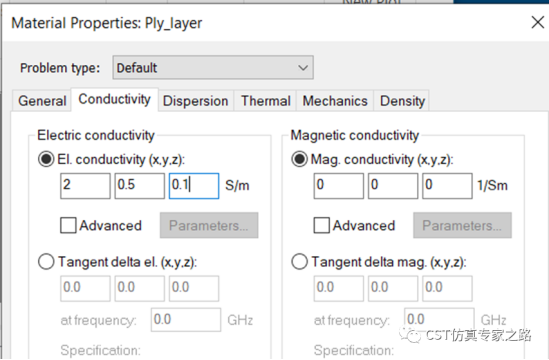Close the Material Properties dialog
The image size is (549, 360).
click(x=537, y=23)
